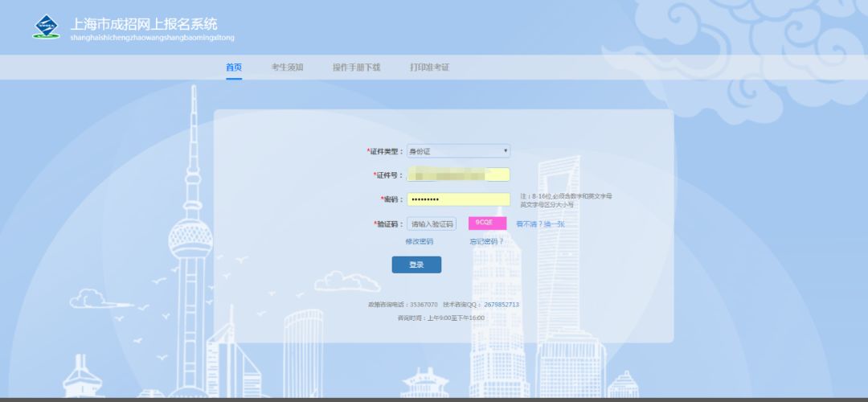The image size is (868, 402).
Task: Click the QQ number 2679852713 link
Action: pyautogui.click(x=502, y=305)
